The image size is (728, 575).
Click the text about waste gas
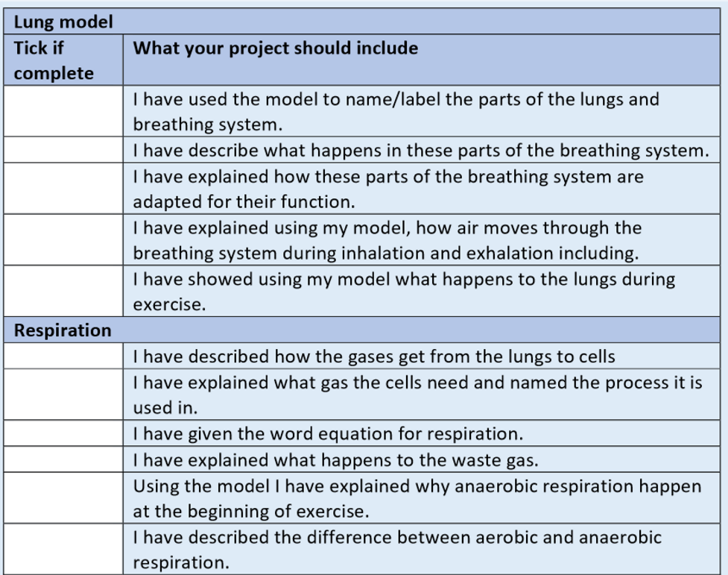coord(335,459)
